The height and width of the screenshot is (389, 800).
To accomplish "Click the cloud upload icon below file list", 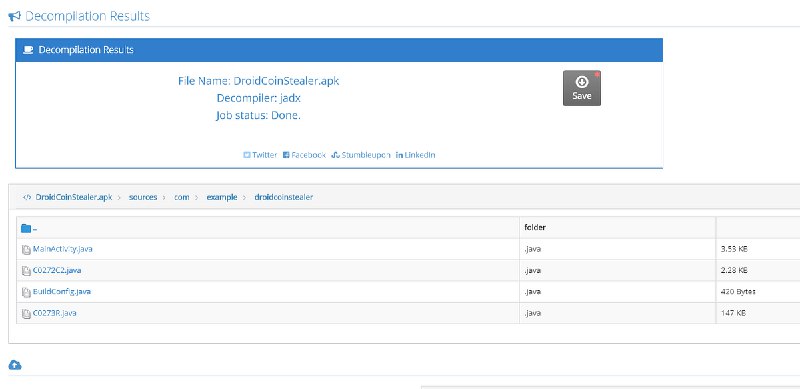I will 15,364.
